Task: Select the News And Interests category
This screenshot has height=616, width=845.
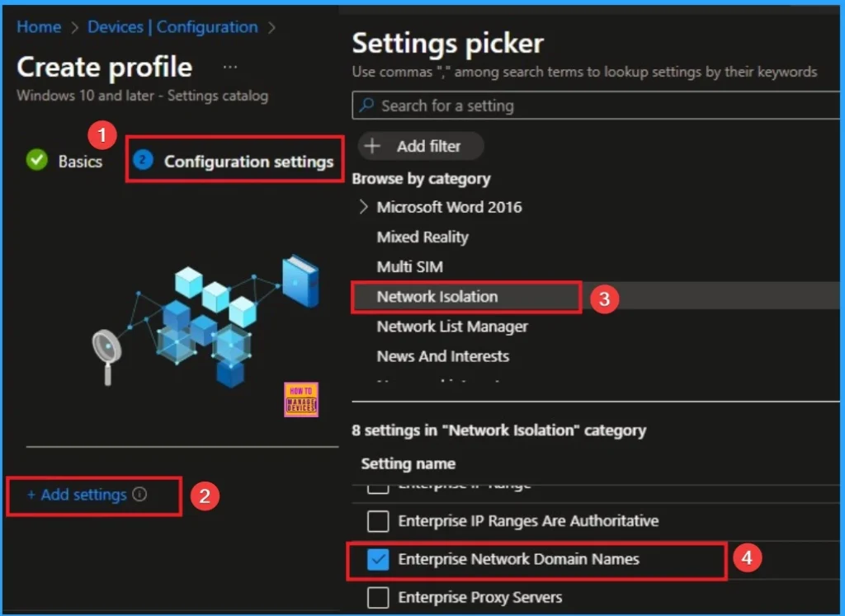Action: [443, 356]
